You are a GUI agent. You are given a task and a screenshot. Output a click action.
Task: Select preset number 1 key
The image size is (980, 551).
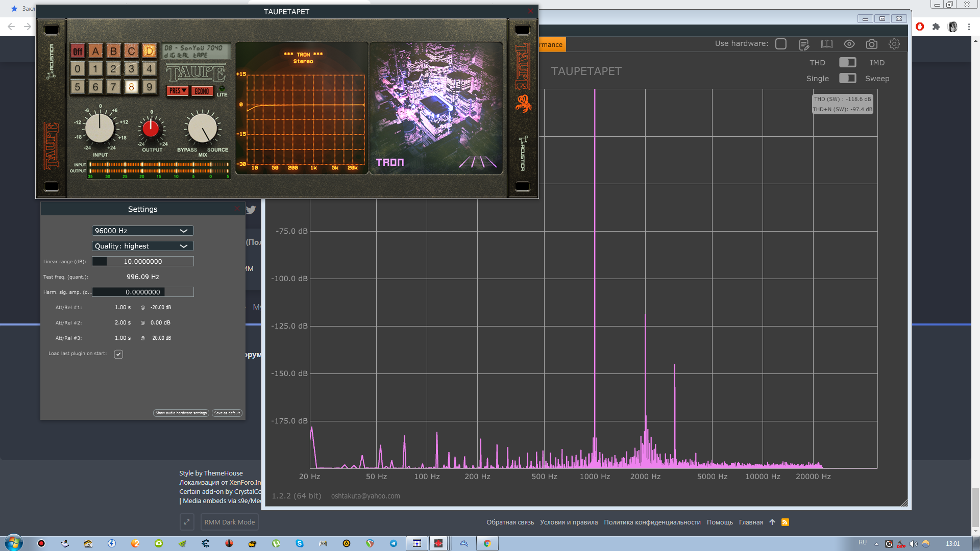pos(95,69)
